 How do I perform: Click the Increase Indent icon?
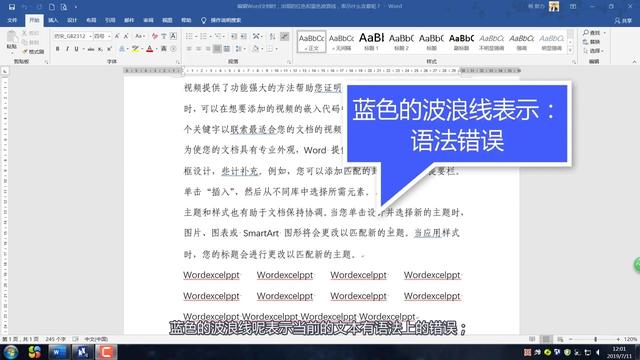244,36
